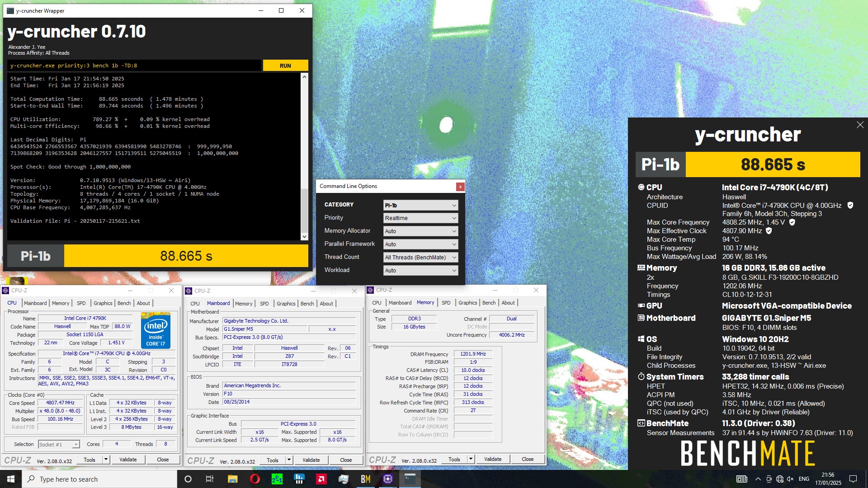This screenshot has width=868, height=488.
Task: Open the notification center icon
Action: tap(853, 479)
